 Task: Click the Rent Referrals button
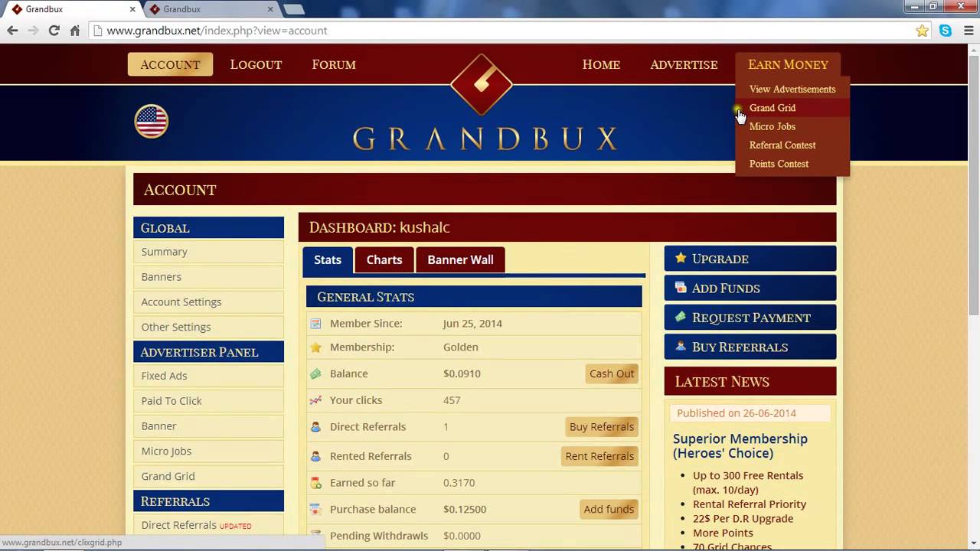click(599, 456)
